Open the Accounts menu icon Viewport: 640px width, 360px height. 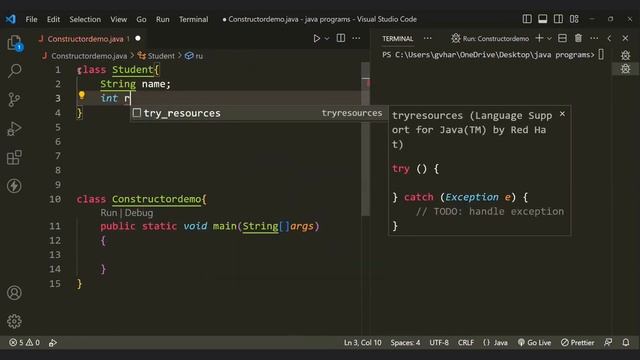point(14,293)
